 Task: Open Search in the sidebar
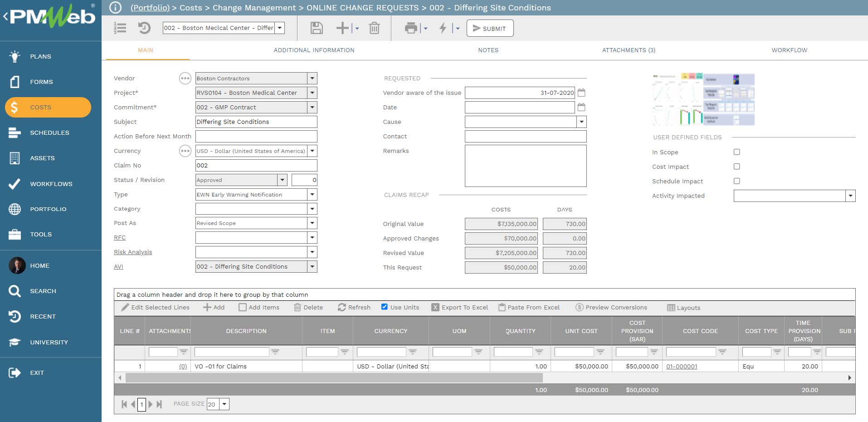[43, 291]
